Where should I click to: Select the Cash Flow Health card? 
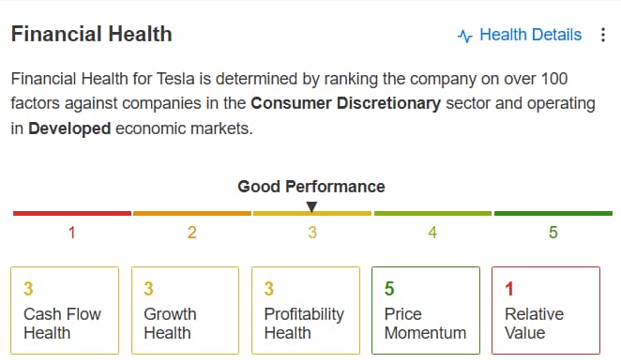[65, 311]
